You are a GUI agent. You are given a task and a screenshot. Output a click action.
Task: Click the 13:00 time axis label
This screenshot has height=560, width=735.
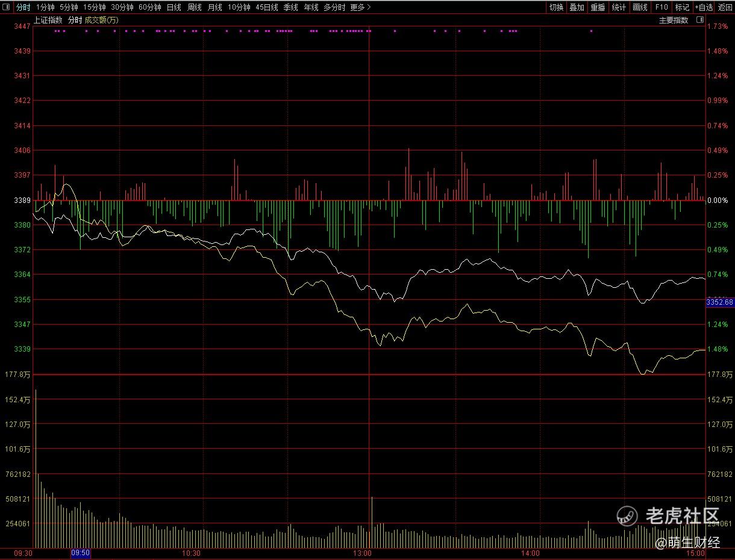click(363, 553)
